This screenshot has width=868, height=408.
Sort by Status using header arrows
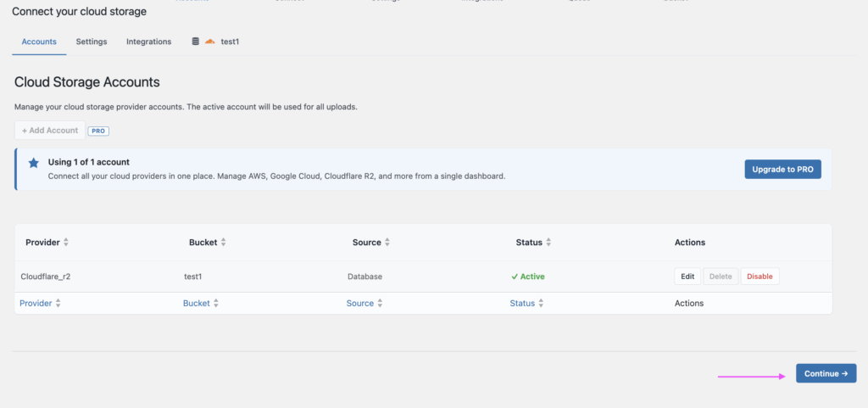click(548, 243)
